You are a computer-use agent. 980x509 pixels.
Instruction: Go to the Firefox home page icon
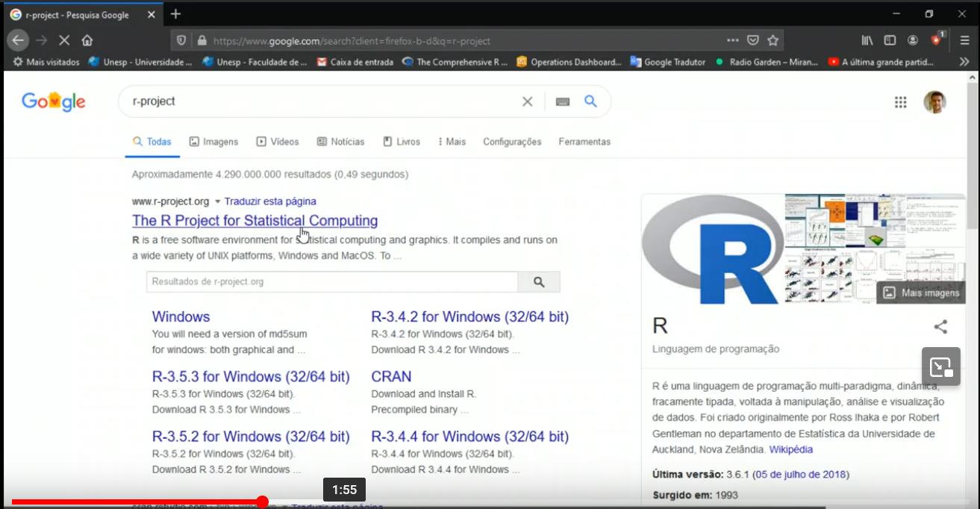87,40
